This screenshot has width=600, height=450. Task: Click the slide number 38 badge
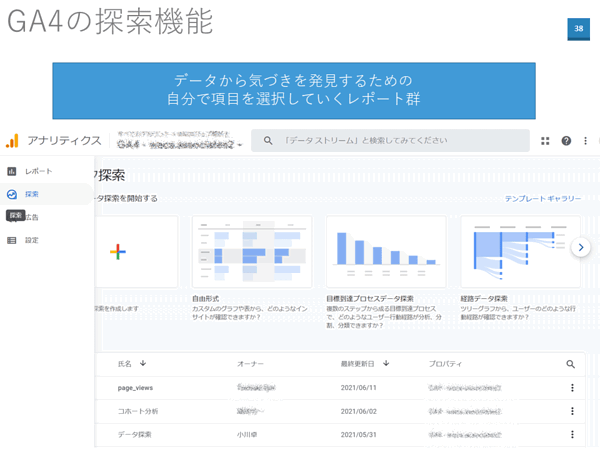[579, 29]
